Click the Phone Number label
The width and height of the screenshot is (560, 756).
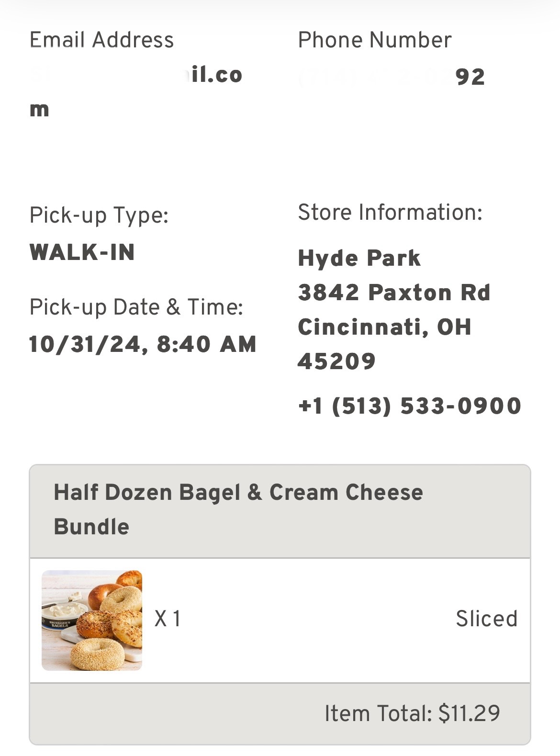(374, 40)
